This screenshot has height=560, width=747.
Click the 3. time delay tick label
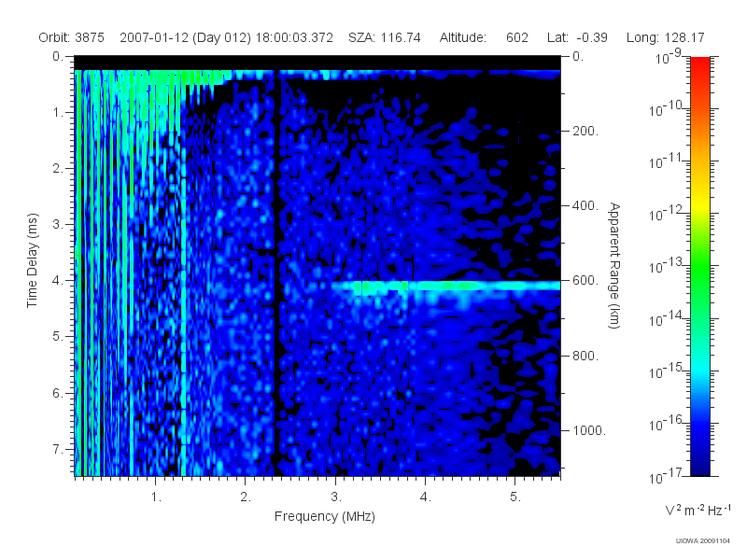(58, 224)
